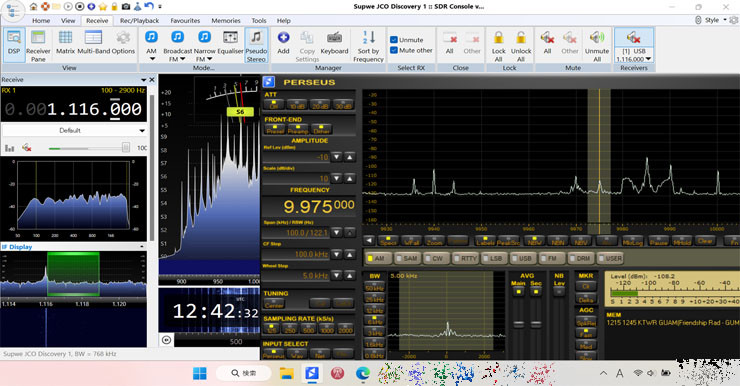Toggle the Unmute checkbox

(x=394, y=40)
